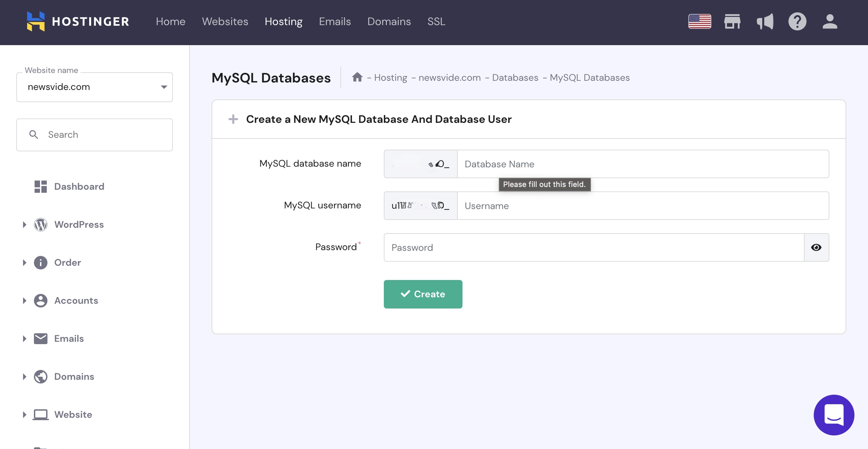Click the 'MySQL Databases' page title

tap(271, 78)
